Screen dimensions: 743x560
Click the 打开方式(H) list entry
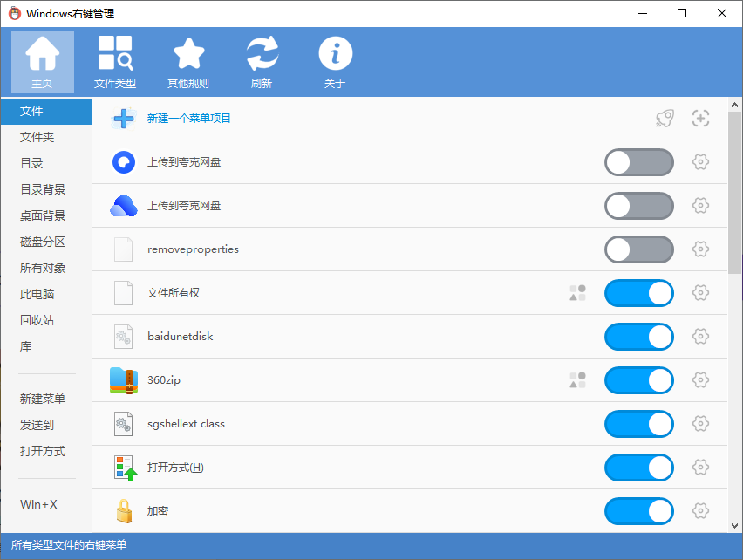point(175,468)
